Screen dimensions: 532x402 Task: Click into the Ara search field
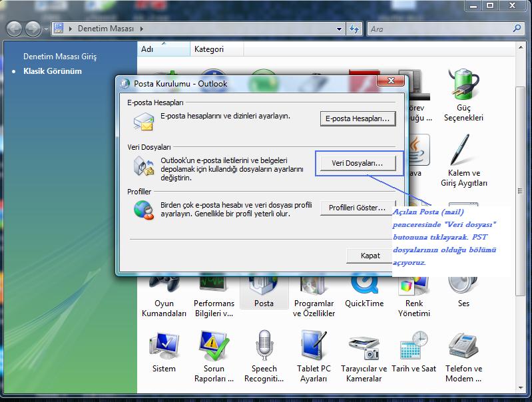point(440,29)
